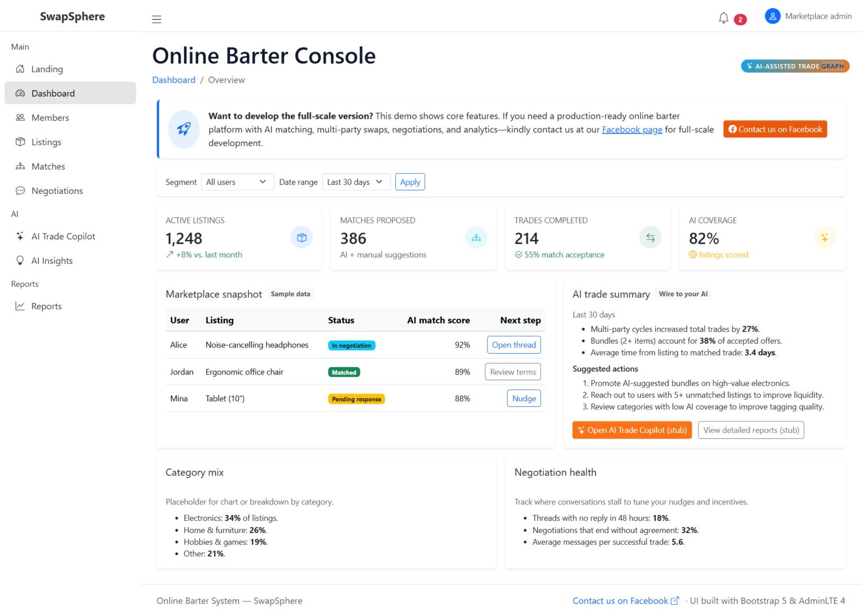This screenshot has width=861, height=616.
Task: Nudge Mina about the Tablet listing
Action: [524, 398]
